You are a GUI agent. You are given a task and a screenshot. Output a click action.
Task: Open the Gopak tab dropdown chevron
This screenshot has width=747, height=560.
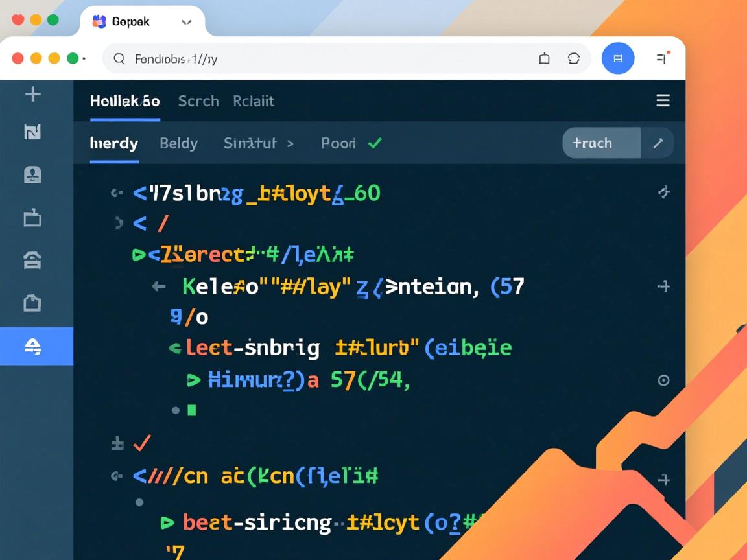pos(187,22)
